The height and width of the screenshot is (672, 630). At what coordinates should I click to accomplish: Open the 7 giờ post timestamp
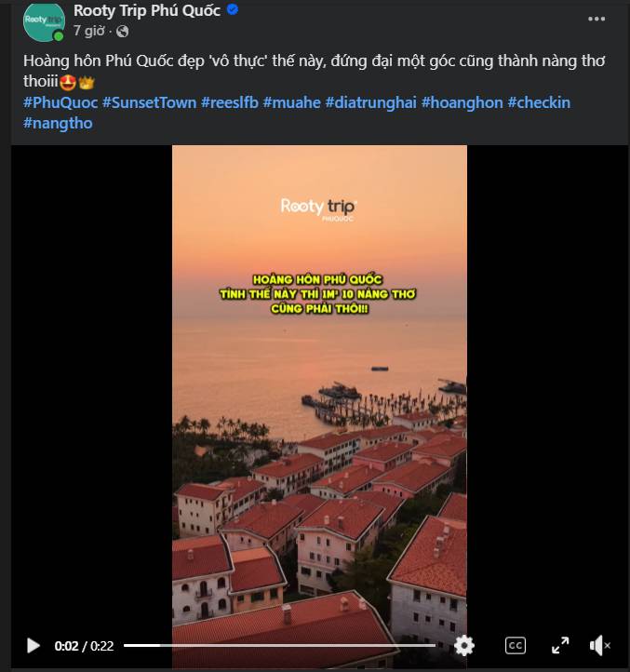click(x=88, y=31)
